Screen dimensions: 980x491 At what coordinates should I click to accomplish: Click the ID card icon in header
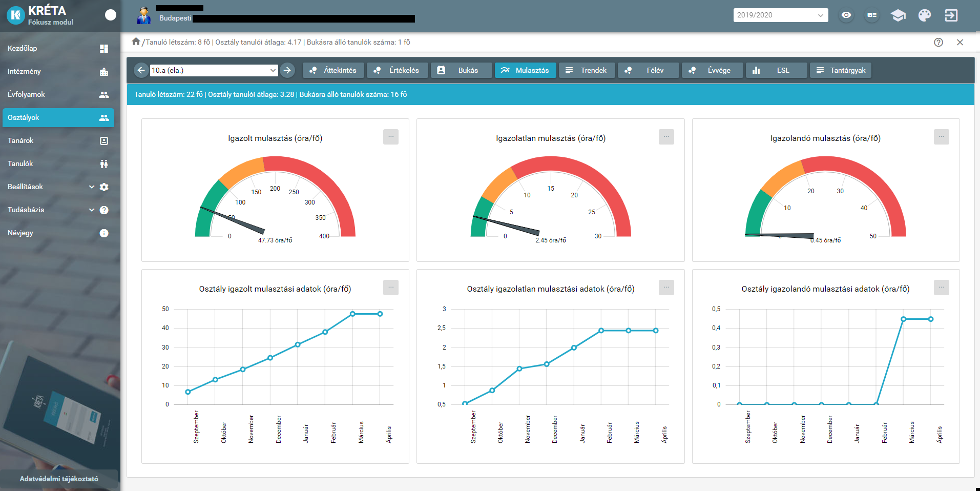tap(872, 15)
